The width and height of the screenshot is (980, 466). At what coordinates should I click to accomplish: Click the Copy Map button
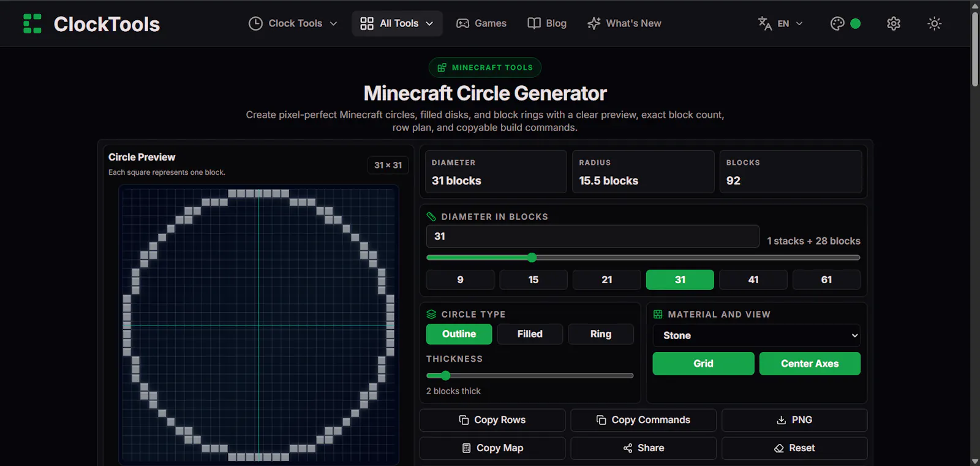click(x=492, y=448)
